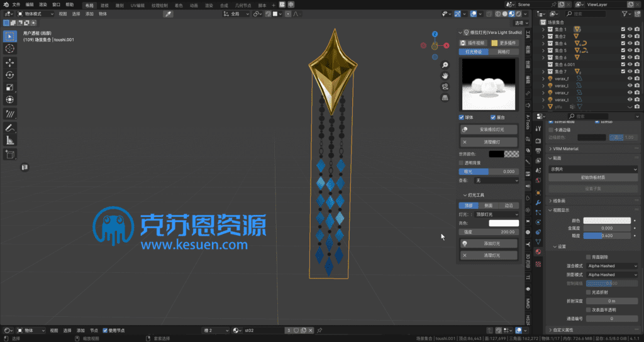Switch to the UV编辑 workspace tab
Viewport: 644px width, 342px height.
tap(138, 4)
